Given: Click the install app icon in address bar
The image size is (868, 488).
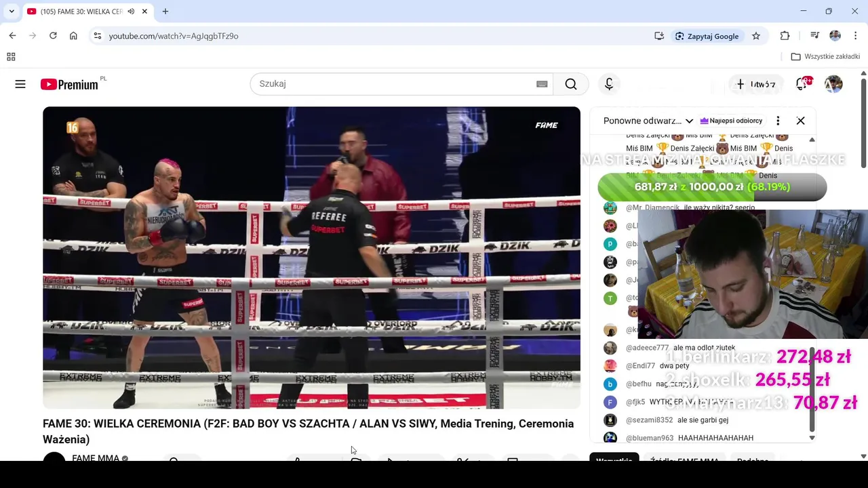Looking at the screenshot, I should click(x=658, y=36).
